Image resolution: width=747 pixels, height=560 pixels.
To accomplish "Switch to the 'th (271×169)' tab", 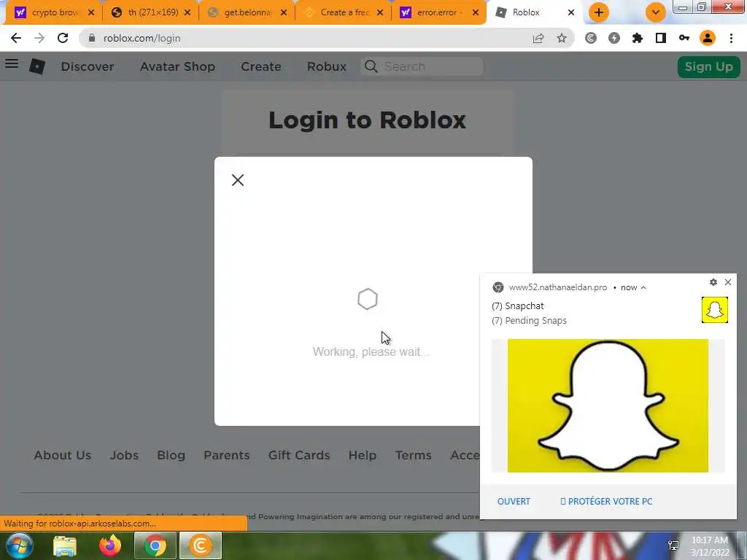I will tap(149, 12).
